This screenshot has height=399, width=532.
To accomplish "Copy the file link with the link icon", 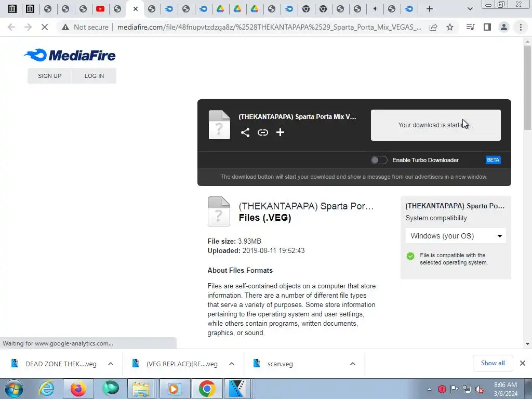I will [x=262, y=132].
